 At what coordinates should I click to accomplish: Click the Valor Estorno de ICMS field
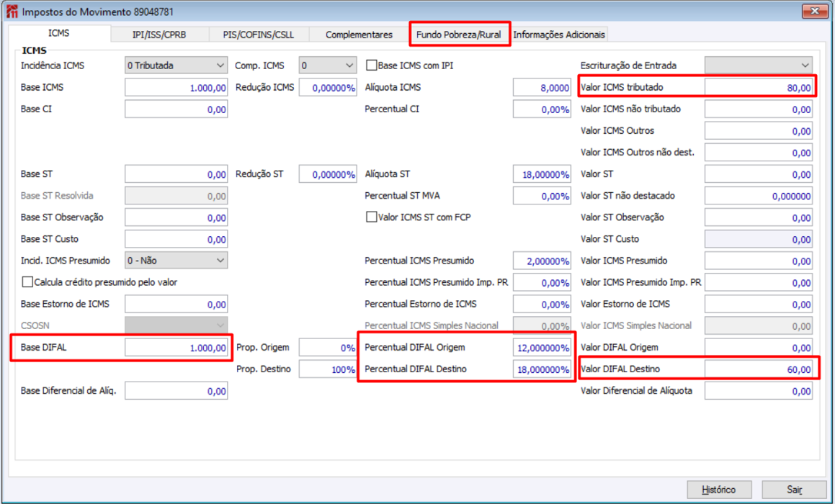click(759, 305)
